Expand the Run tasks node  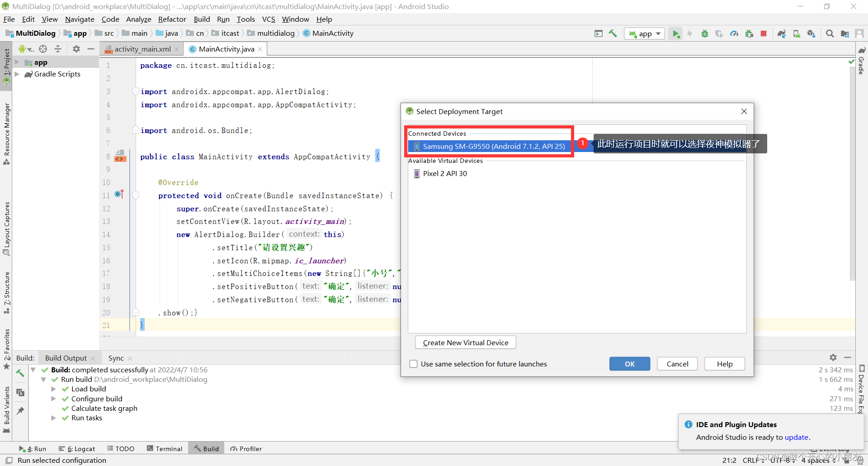tap(53, 418)
